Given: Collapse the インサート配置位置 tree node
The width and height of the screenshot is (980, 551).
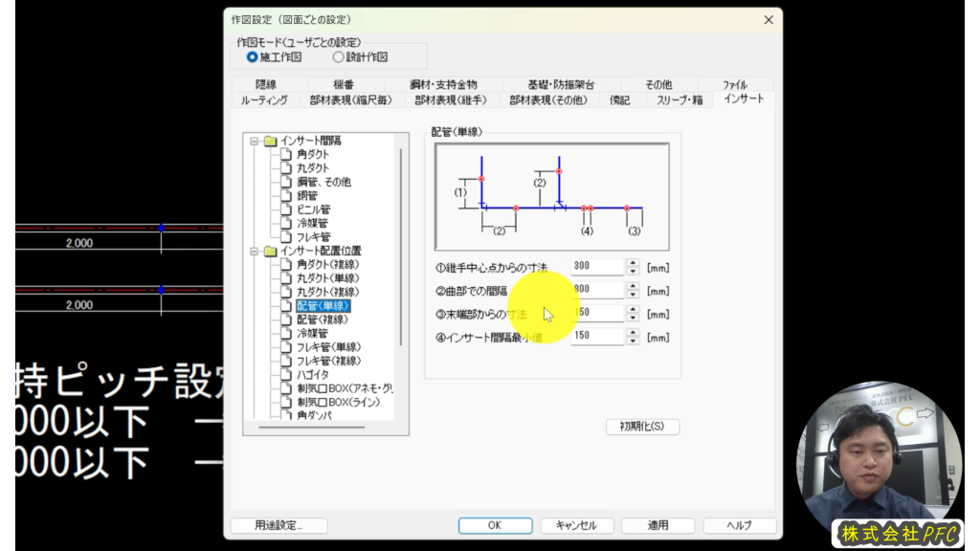Looking at the screenshot, I should coord(256,251).
